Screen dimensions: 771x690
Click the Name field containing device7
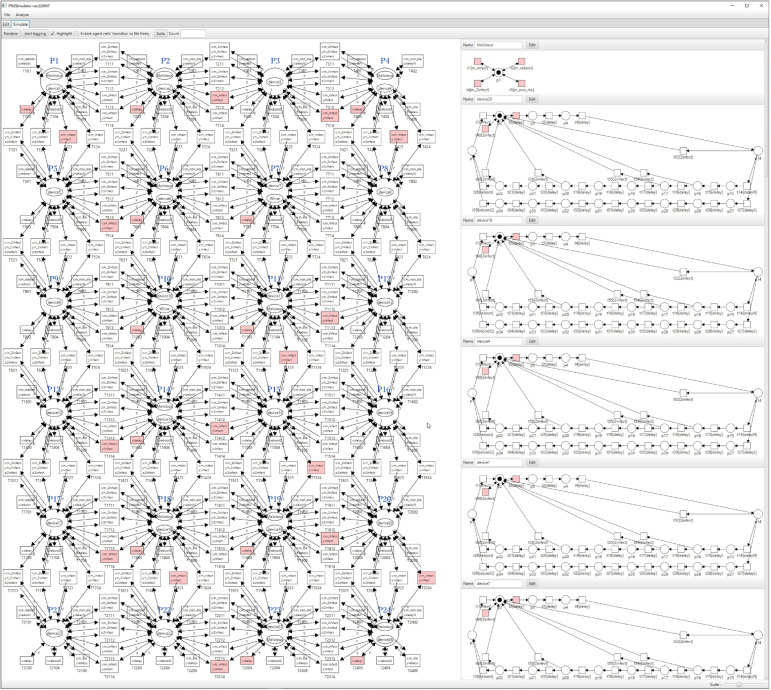pyautogui.click(x=498, y=584)
